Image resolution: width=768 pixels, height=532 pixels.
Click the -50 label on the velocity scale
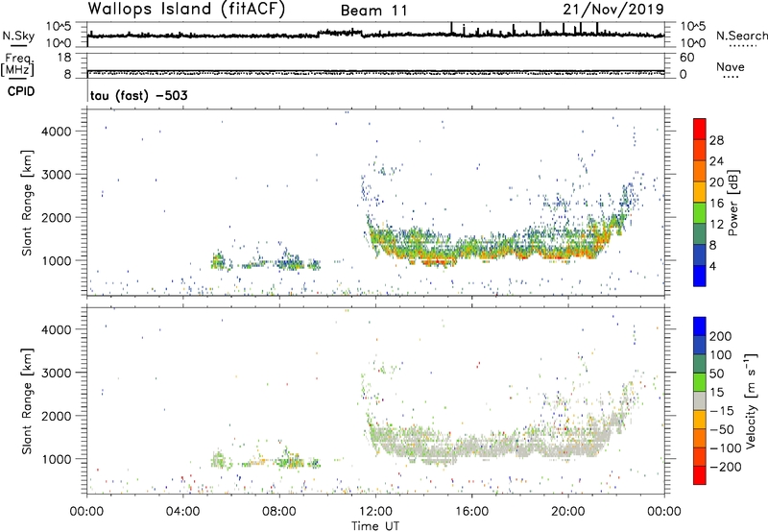(722, 430)
